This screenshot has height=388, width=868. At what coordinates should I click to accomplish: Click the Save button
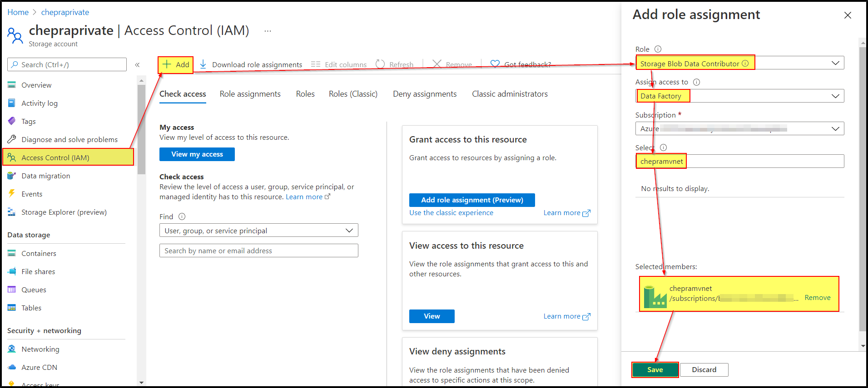[x=655, y=370]
